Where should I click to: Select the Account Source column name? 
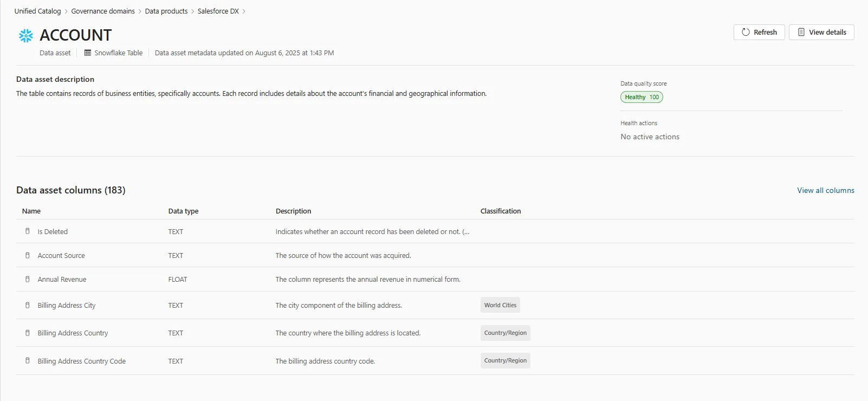point(61,255)
